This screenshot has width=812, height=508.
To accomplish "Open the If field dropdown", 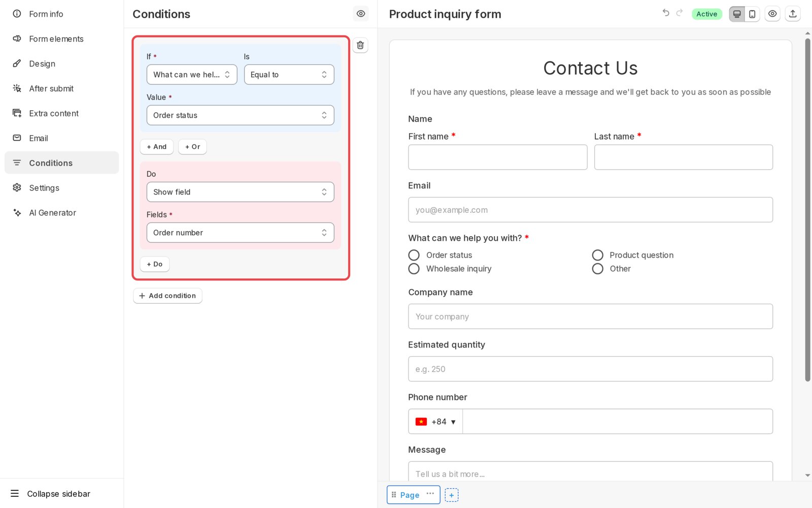I will (192, 75).
